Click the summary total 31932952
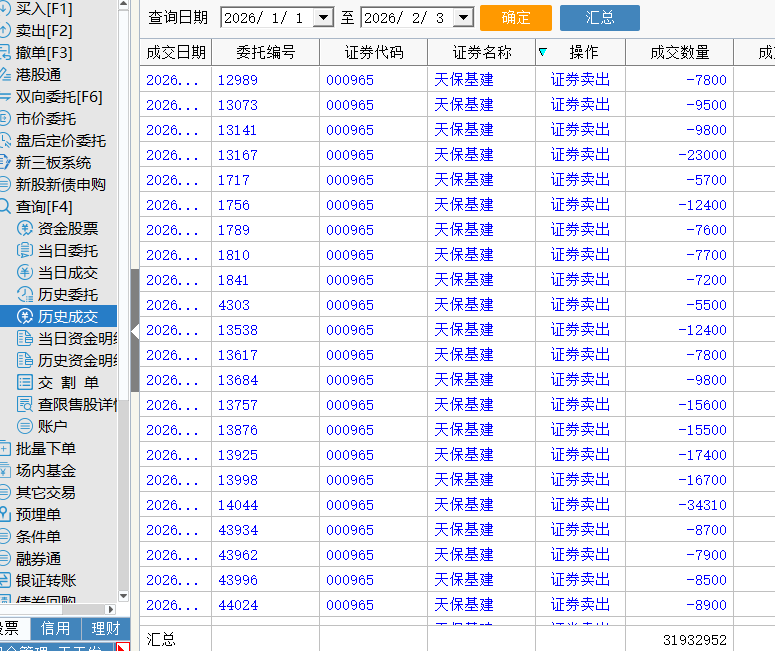The width and height of the screenshot is (775, 651). 694,640
